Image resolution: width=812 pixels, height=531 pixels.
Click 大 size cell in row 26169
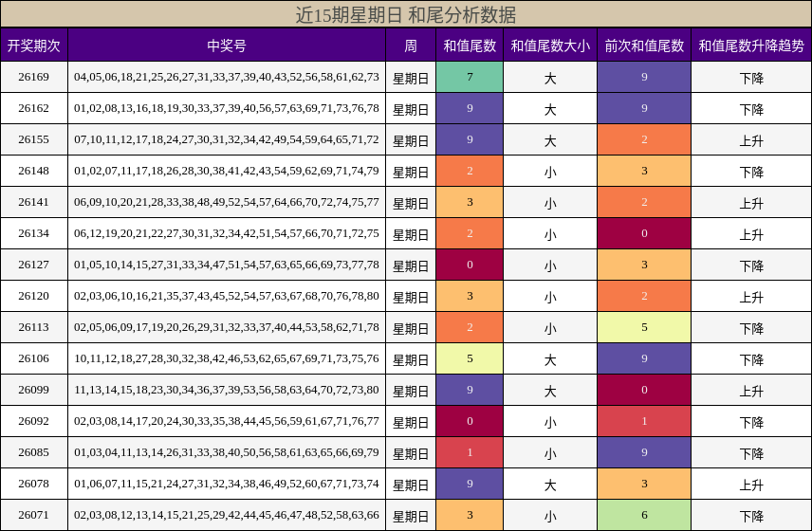click(550, 78)
